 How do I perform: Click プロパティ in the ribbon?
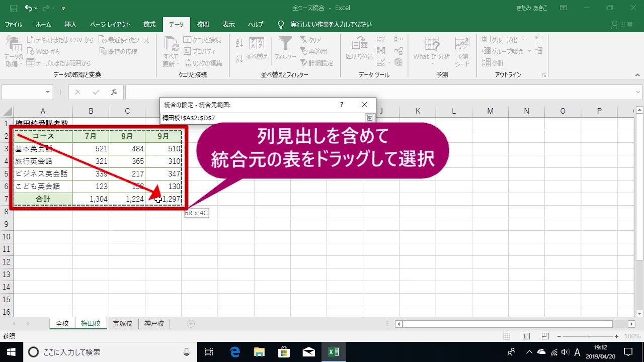coord(199,51)
